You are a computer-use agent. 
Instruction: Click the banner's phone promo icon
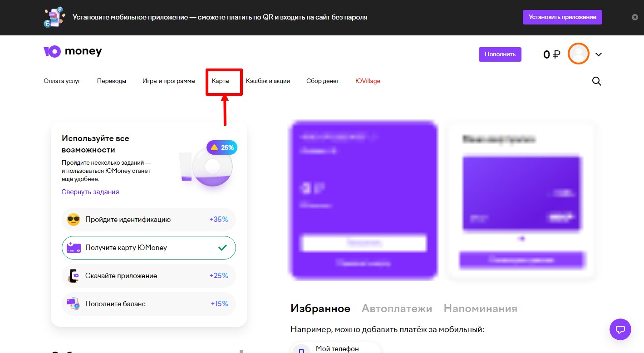coord(55,17)
